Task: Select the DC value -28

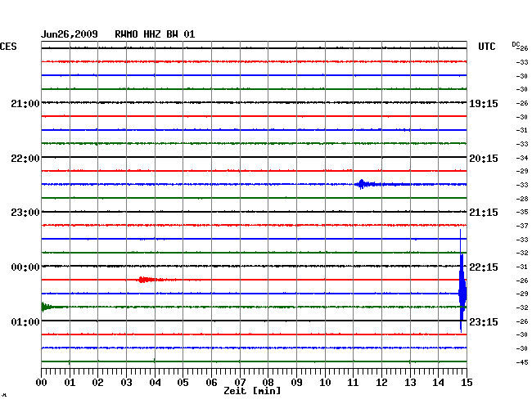Action: [522, 199]
